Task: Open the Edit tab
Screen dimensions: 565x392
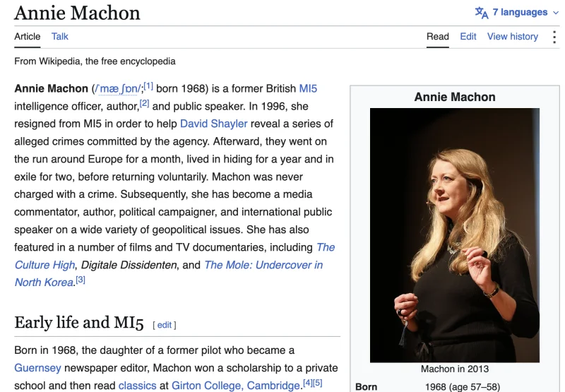Action: [x=468, y=37]
